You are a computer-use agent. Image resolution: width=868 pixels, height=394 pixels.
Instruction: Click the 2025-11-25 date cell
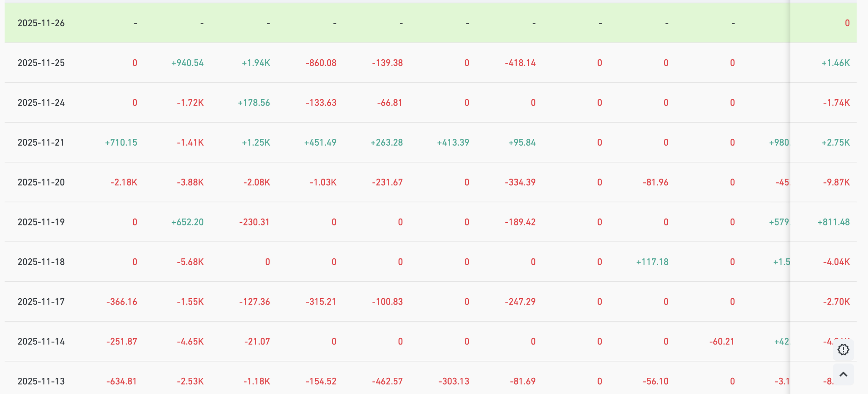[x=41, y=63]
